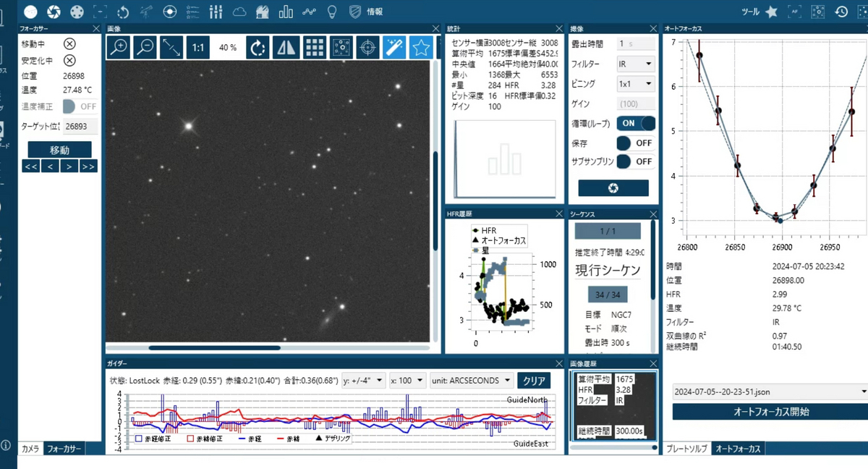Toggle crosshair overlay in image toolbar
This screenshot has height=469, width=868.
367,48
